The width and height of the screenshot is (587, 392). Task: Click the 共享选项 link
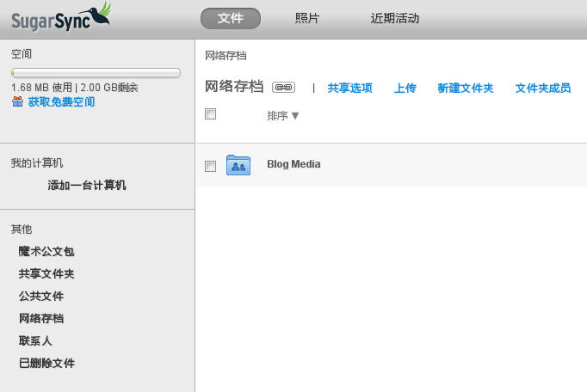[349, 89]
